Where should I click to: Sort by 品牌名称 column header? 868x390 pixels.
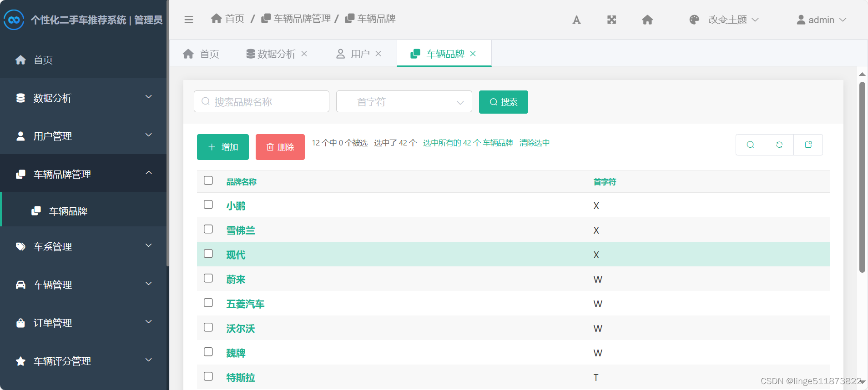242,182
